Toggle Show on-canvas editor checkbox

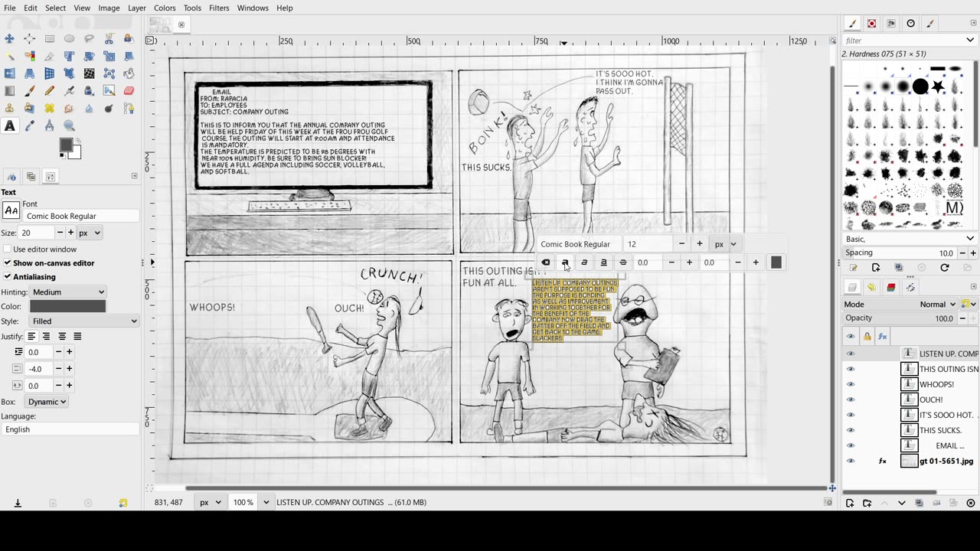(8, 262)
